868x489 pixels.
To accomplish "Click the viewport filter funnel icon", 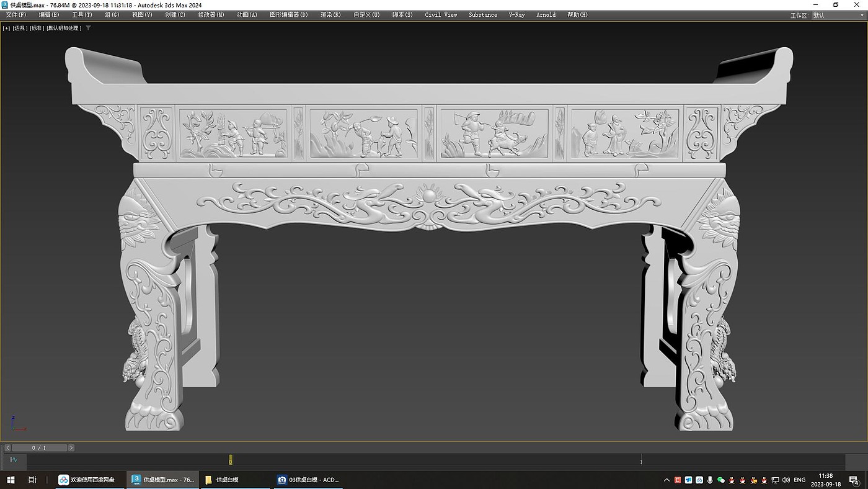I will click(x=88, y=28).
